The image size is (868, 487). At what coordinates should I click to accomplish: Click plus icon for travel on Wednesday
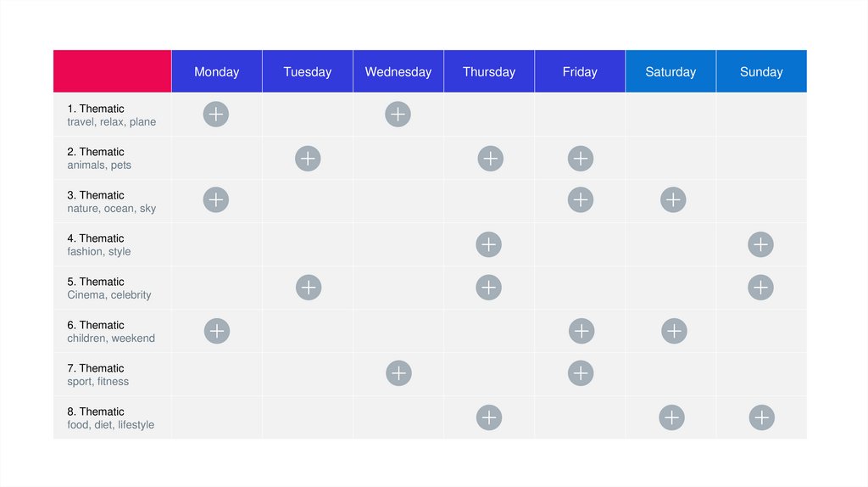tap(398, 114)
